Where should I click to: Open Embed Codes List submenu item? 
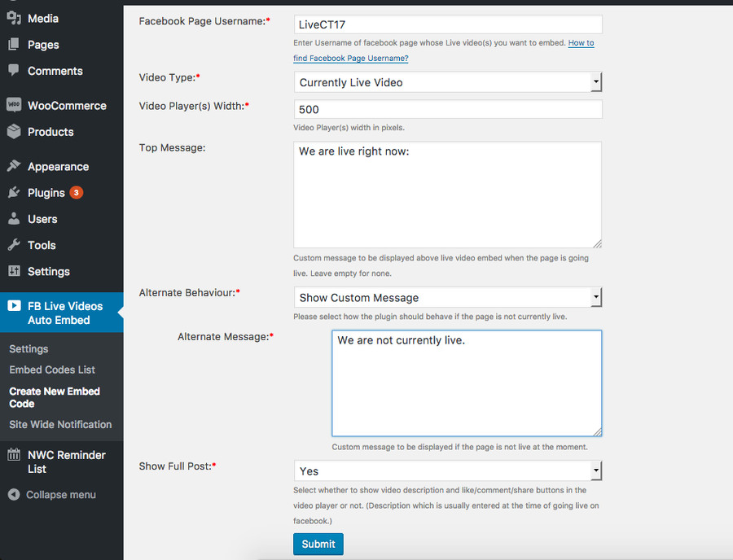click(x=52, y=370)
